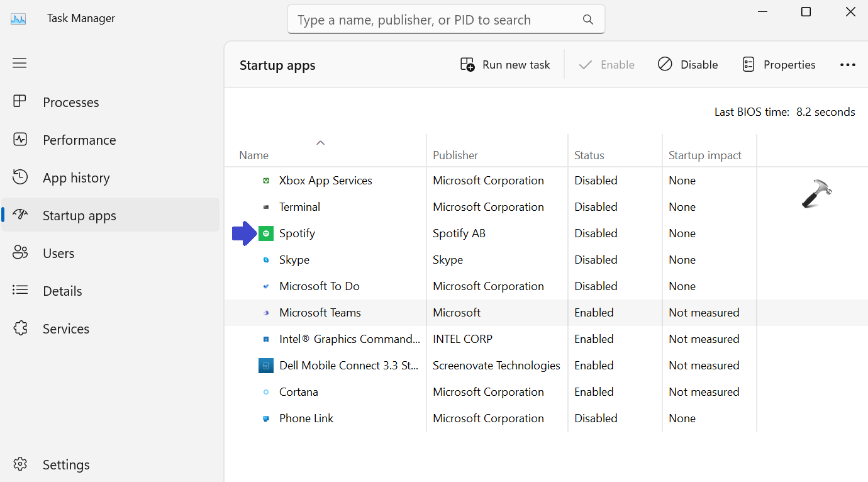
Task: Focus the name, publisher, or PID search field
Action: pyautogui.click(x=434, y=20)
